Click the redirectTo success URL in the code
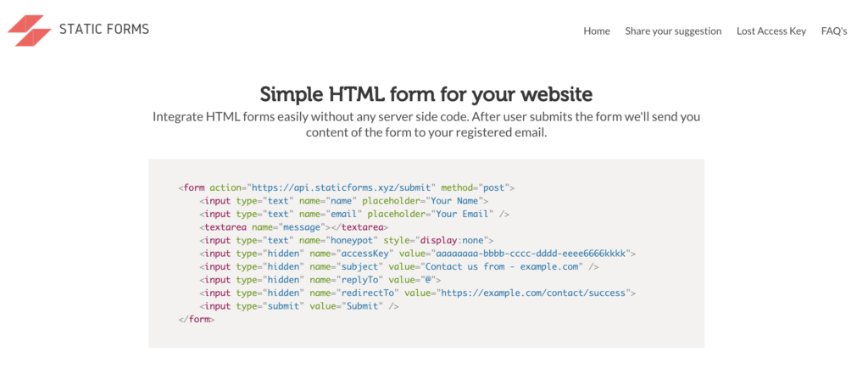The image size is (868, 391). tap(532, 293)
